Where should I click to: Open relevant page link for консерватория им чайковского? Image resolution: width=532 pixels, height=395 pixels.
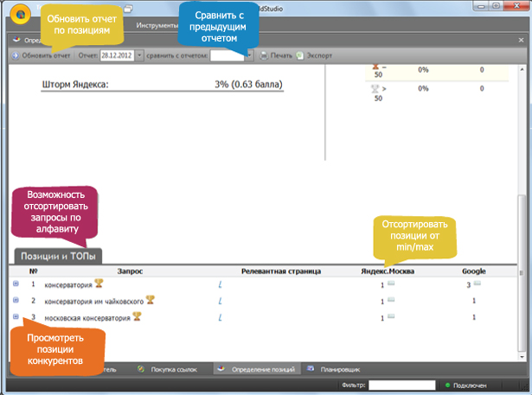tap(221, 301)
